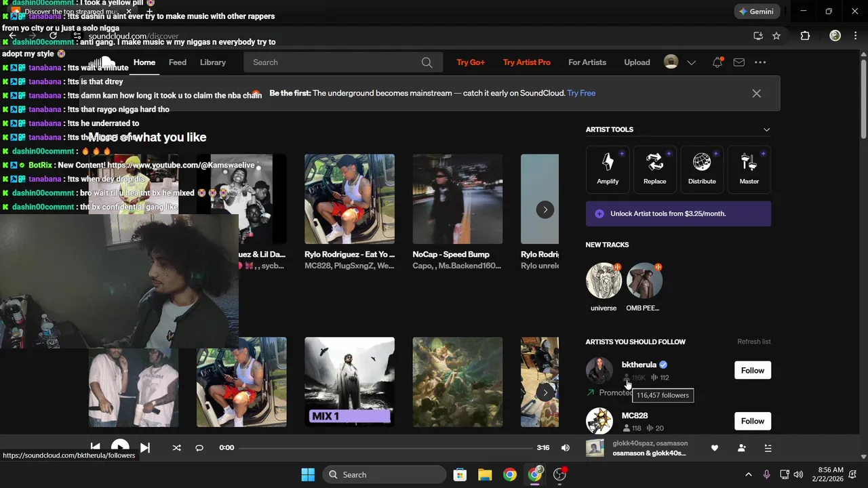Image resolution: width=868 pixels, height=488 pixels.
Task: Seek on the track progress bar
Action: coord(386,448)
